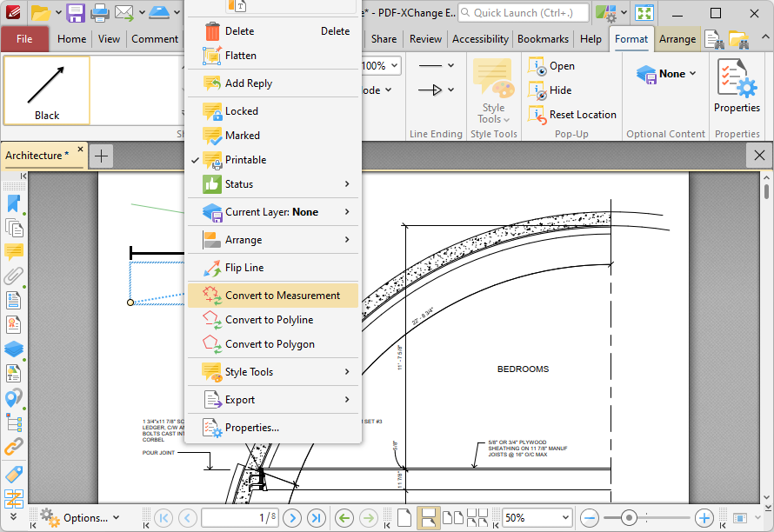774x532 pixels.
Task: Toggle the Locked option in context menu
Action: point(272,111)
